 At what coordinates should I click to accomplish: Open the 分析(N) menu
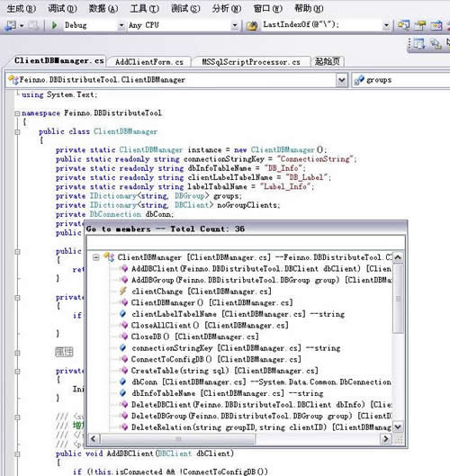pyautogui.click(x=227, y=8)
